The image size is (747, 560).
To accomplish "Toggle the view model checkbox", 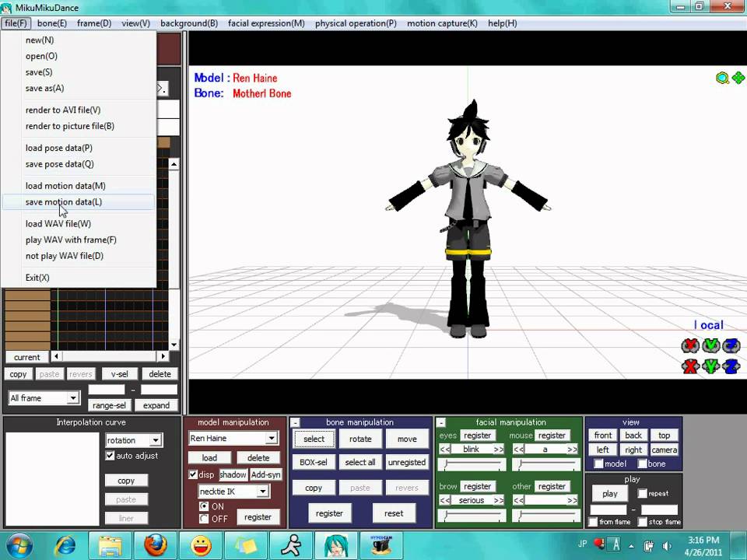I will [x=599, y=464].
